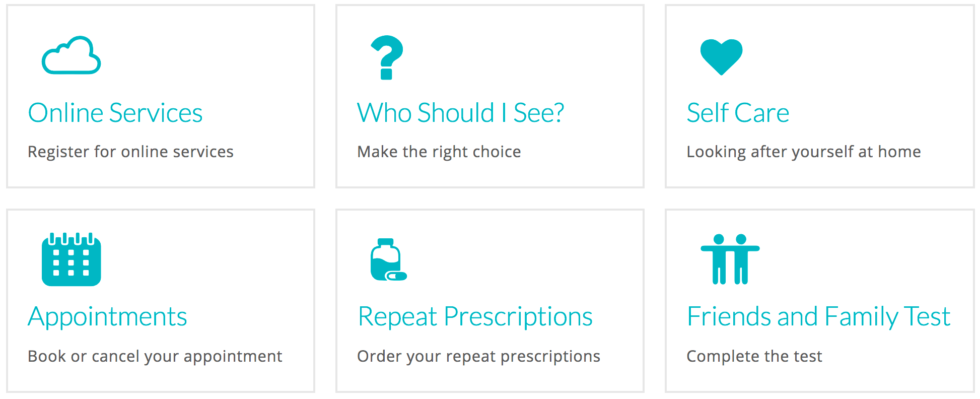The width and height of the screenshot is (980, 399).
Task: Select 'Make the right choice' description
Action: 439,152
